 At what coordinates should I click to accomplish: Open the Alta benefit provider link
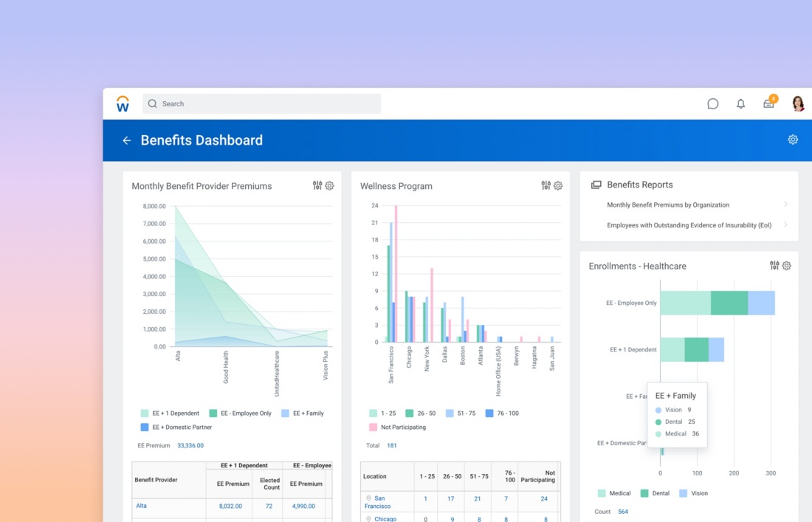point(142,506)
